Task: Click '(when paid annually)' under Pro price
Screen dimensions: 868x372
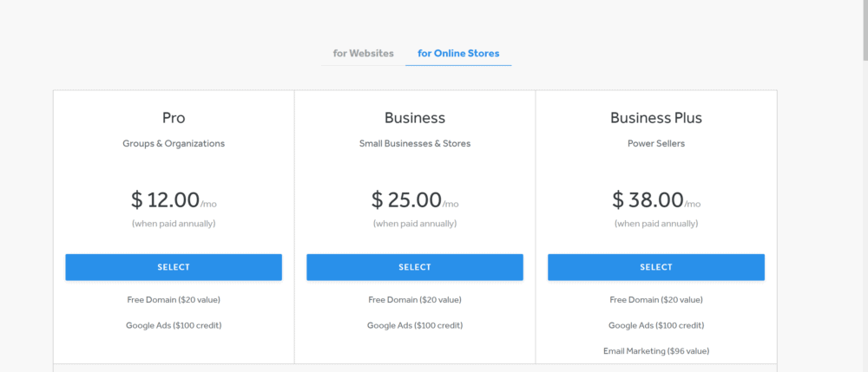Action: point(174,224)
